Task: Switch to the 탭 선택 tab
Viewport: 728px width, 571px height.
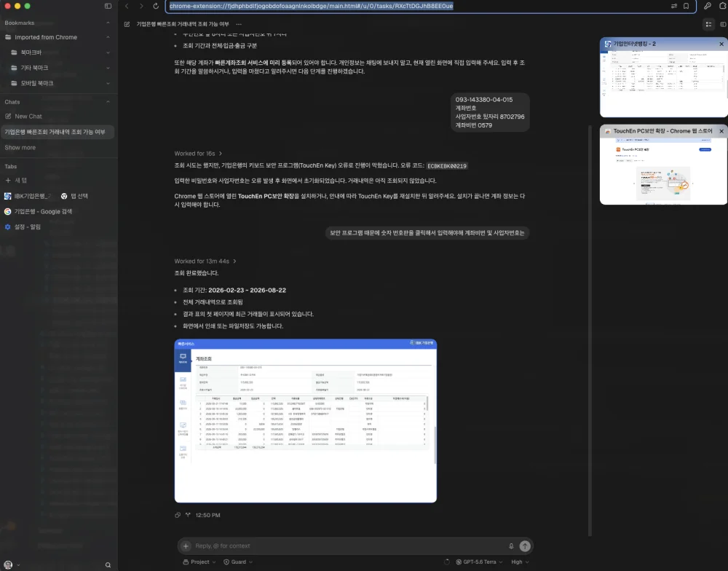Action: [75, 196]
